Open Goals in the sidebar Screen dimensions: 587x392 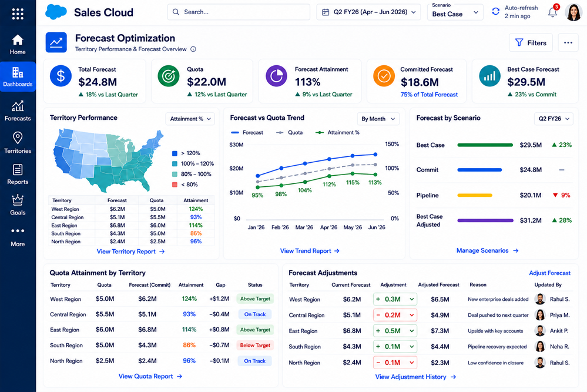[x=18, y=205]
